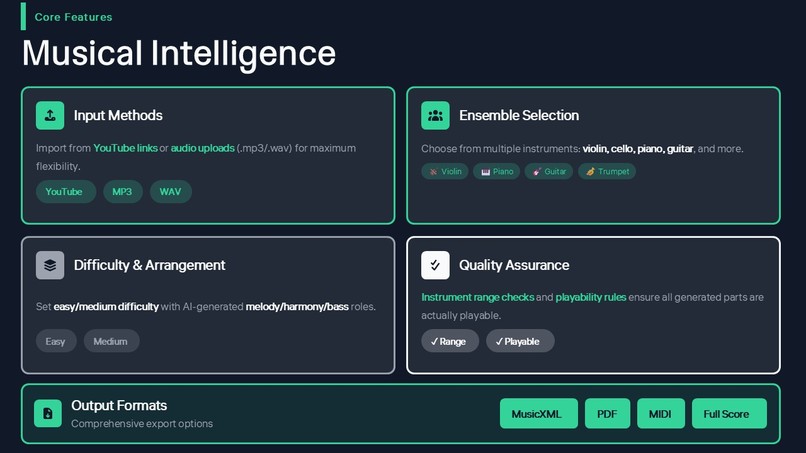806x453 pixels.
Task: Select the Full Score output button
Action: pyautogui.click(x=729, y=413)
